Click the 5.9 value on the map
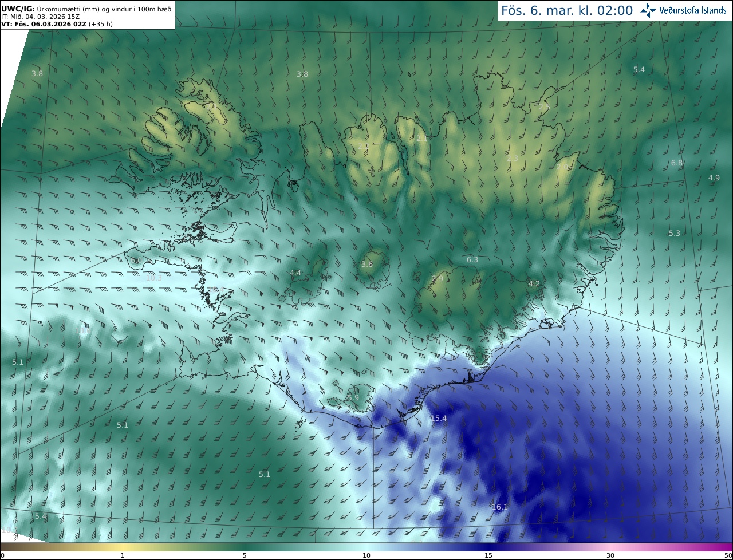Viewport: 733px width, 560px height. pyautogui.click(x=353, y=397)
